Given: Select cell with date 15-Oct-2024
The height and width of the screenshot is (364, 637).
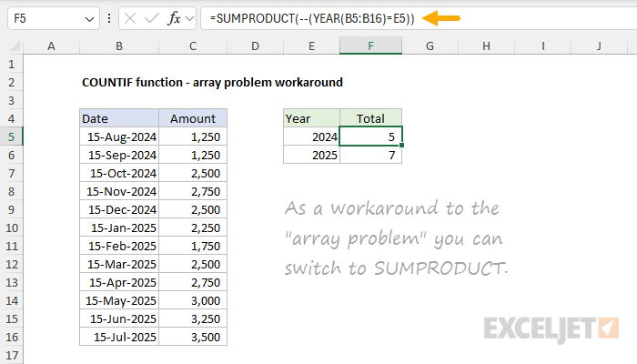Looking at the screenshot, I should coord(119,174).
